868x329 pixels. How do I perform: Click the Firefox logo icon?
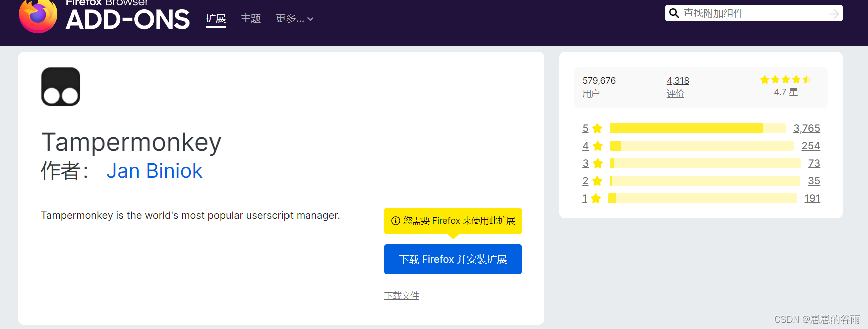[x=38, y=16]
